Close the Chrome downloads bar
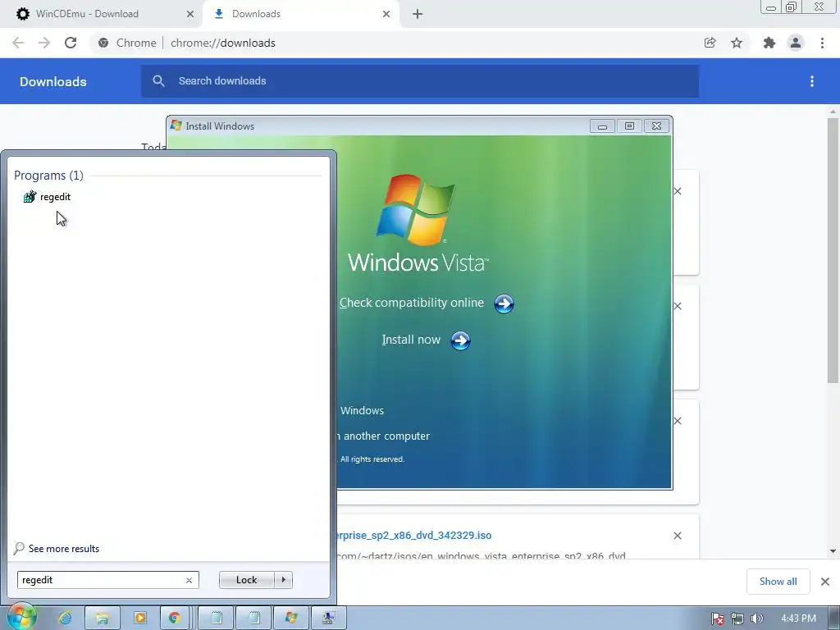Image resolution: width=840 pixels, height=630 pixels. coord(825,582)
